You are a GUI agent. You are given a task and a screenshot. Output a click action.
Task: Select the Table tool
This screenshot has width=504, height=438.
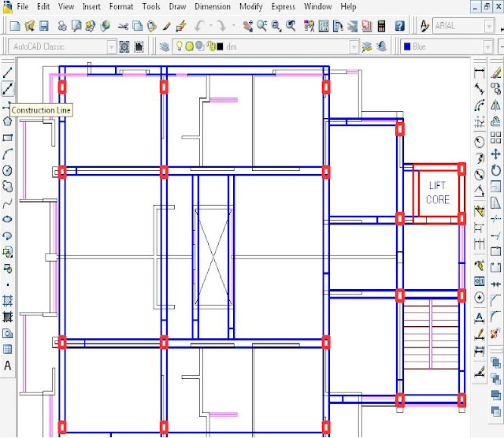(x=7, y=349)
